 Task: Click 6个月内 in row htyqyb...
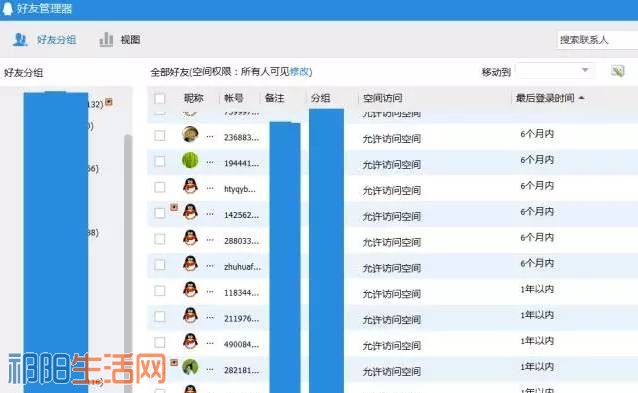(x=537, y=186)
